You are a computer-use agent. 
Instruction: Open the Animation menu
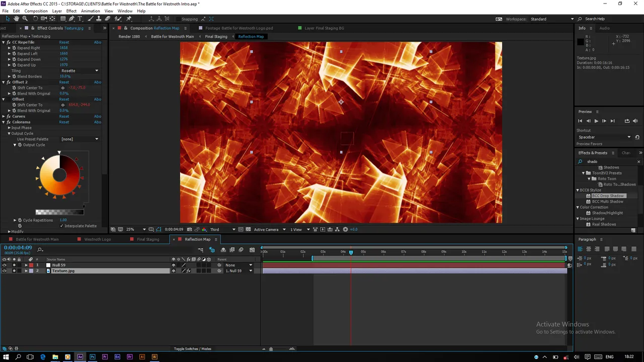pos(90,11)
